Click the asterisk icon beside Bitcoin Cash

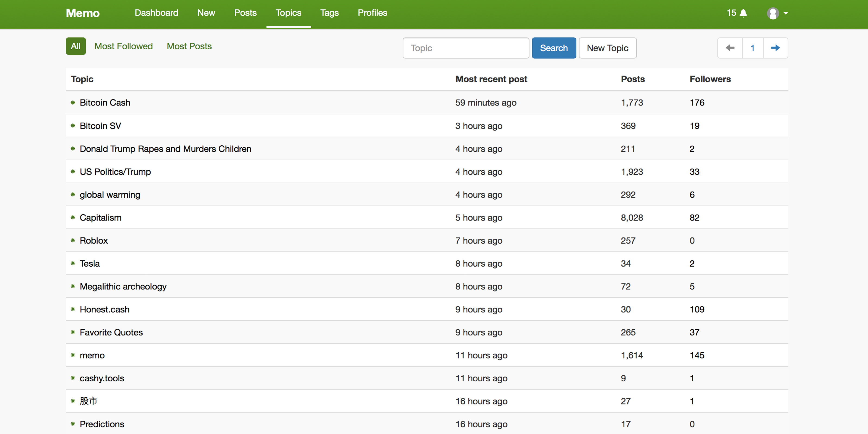coord(73,103)
